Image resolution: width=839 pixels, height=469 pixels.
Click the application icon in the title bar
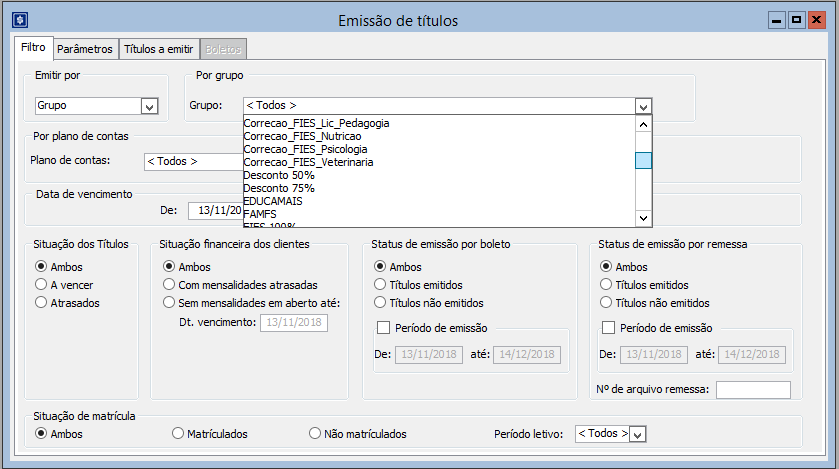pyautogui.click(x=18, y=19)
